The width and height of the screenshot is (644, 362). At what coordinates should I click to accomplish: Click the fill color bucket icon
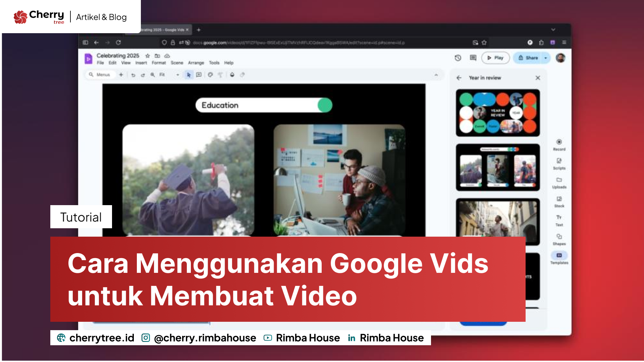click(x=232, y=75)
